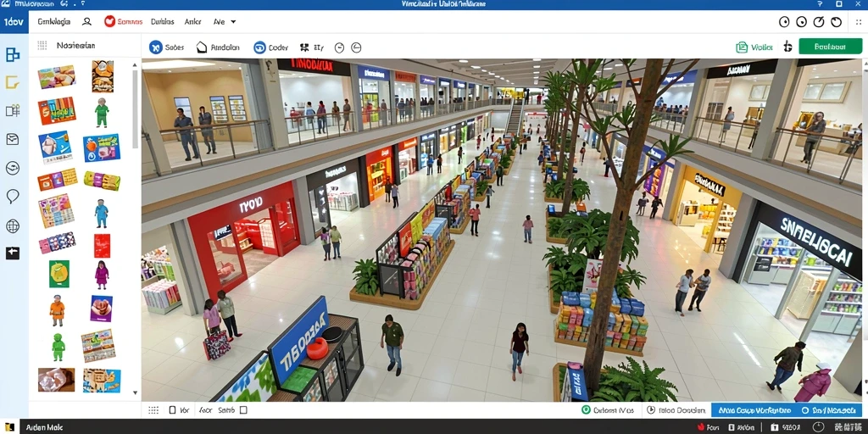Expand the asset list with the scroll-up arrow
868x434 pixels.
[135, 64]
